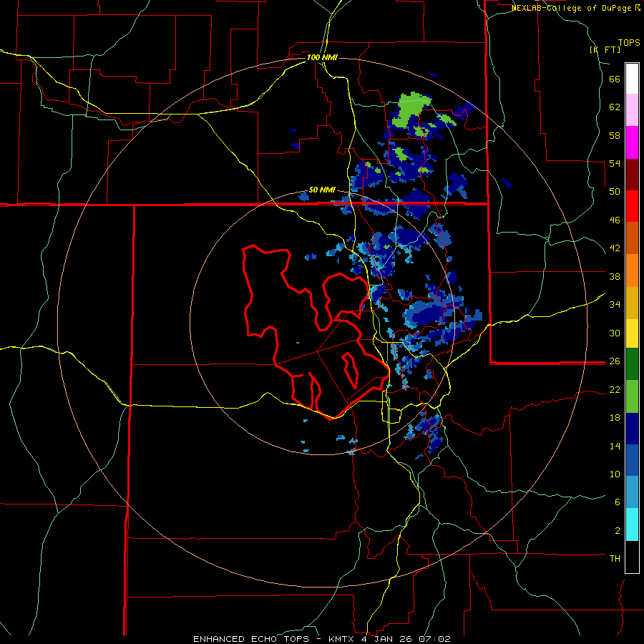Click the '58' legend scale value
The image size is (644, 644).
(615, 135)
